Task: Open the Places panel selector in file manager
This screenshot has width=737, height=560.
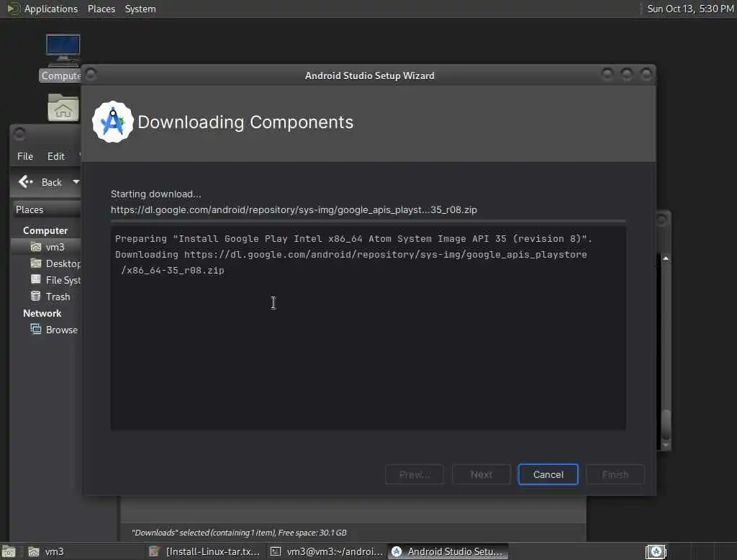Action: pyautogui.click(x=46, y=209)
